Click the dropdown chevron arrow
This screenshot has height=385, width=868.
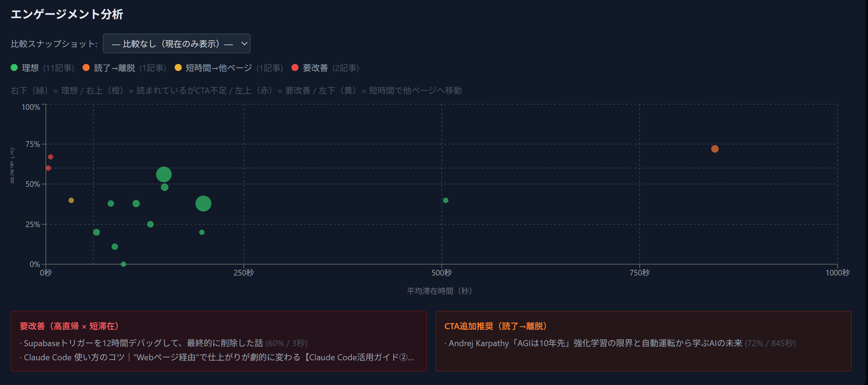[244, 43]
